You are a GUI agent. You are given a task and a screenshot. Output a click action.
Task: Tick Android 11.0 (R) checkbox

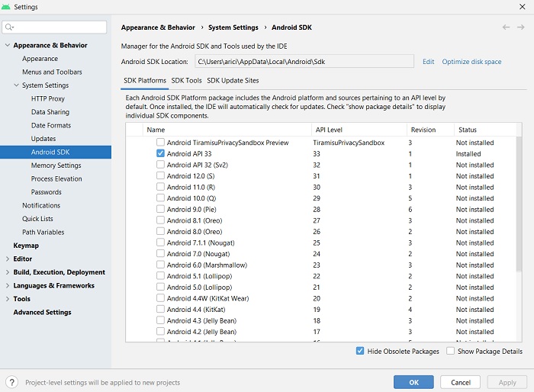click(x=160, y=187)
